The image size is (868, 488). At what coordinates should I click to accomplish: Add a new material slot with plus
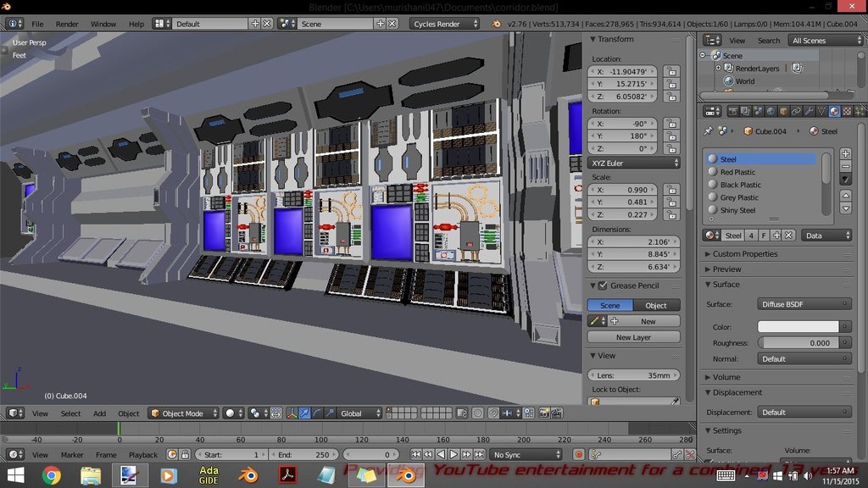(x=845, y=154)
